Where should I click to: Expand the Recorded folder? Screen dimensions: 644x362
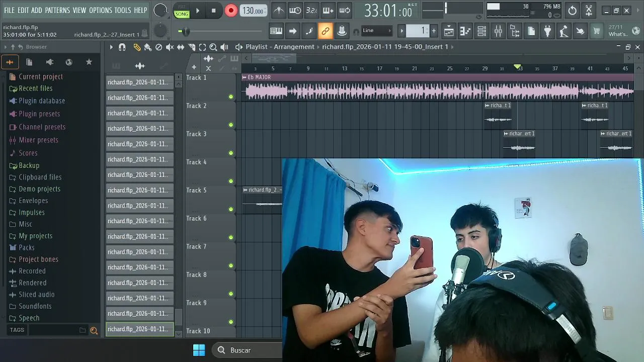click(32, 271)
